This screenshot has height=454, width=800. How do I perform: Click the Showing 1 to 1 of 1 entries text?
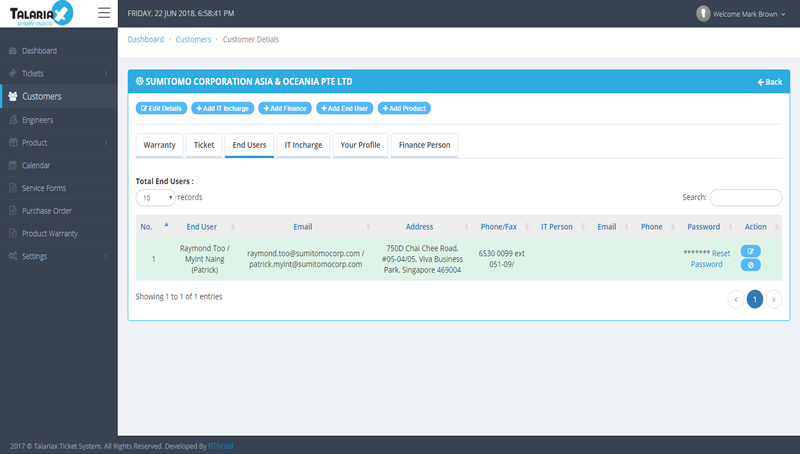click(x=179, y=296)
